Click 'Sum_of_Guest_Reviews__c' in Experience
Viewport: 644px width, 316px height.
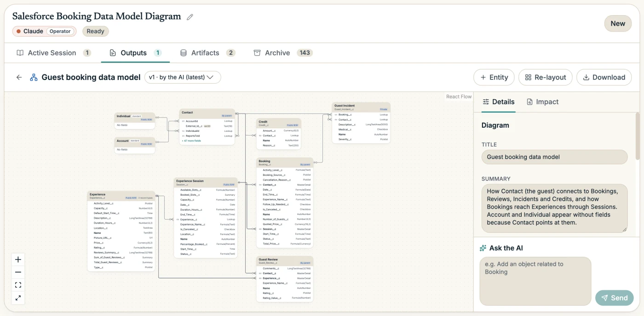pos(121,257)
